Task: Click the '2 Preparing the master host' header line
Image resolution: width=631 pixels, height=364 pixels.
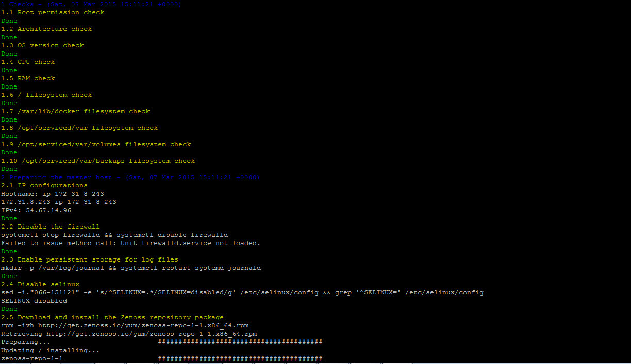Action: [x=130, y=177]
